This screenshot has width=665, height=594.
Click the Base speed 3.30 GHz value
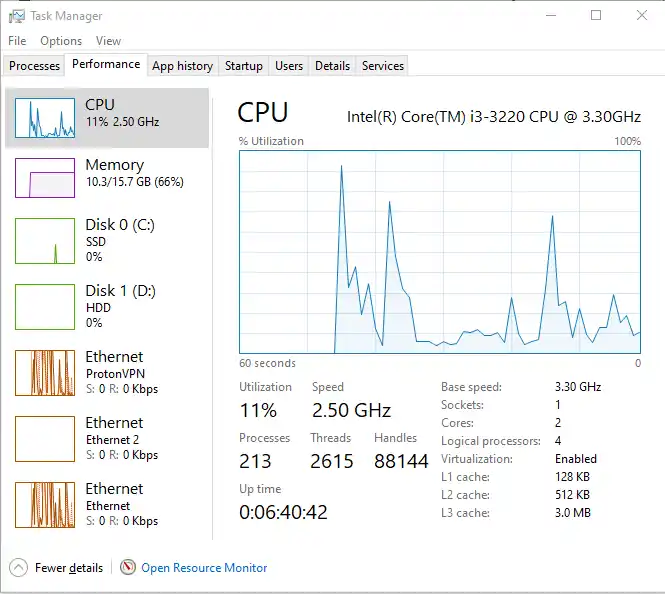point(578,387)
